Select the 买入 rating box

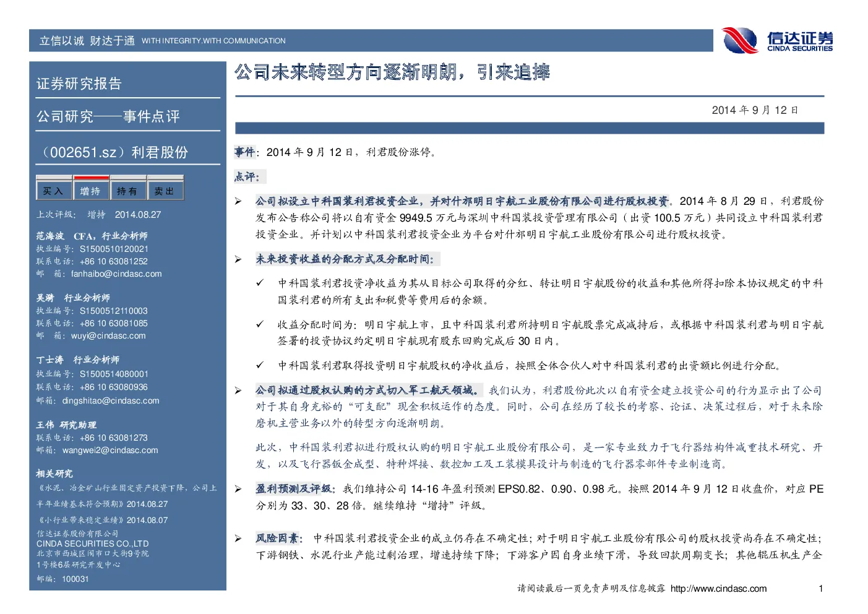tap(54, 191)
